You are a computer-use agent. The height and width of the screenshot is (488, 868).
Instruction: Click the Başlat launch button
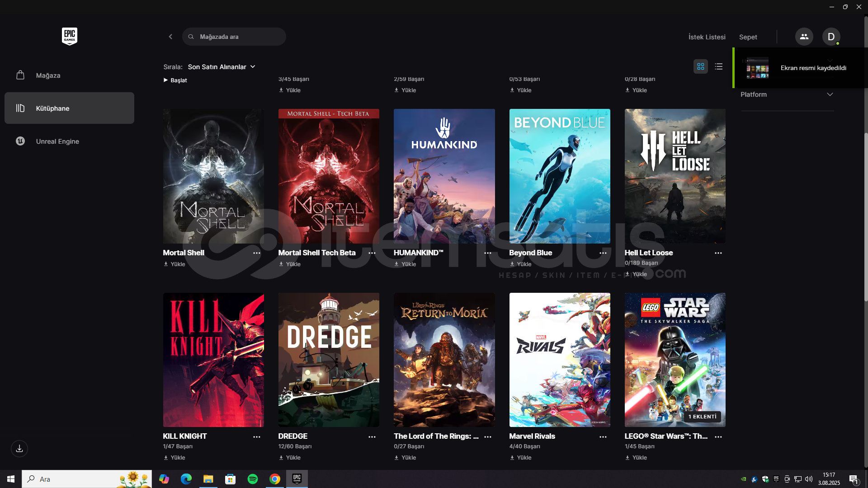click(x=175, y=80)
